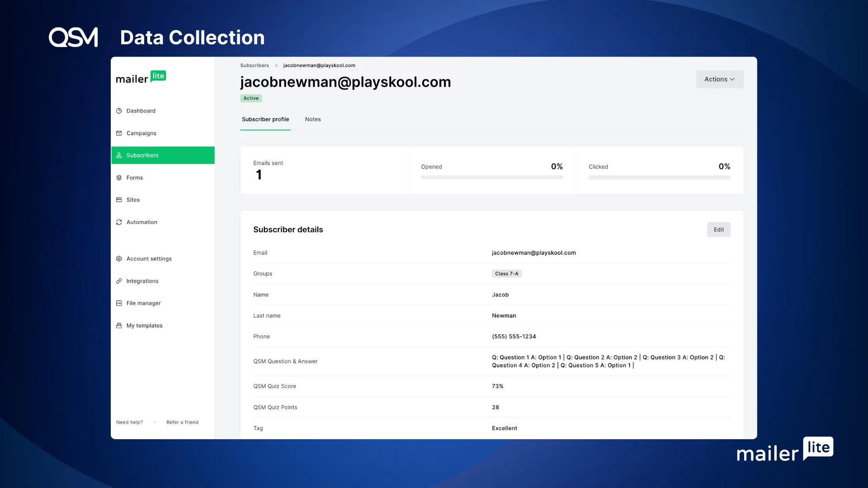Click the Need help? link
This screenshot has width=868, height=488.
(129, 422)
